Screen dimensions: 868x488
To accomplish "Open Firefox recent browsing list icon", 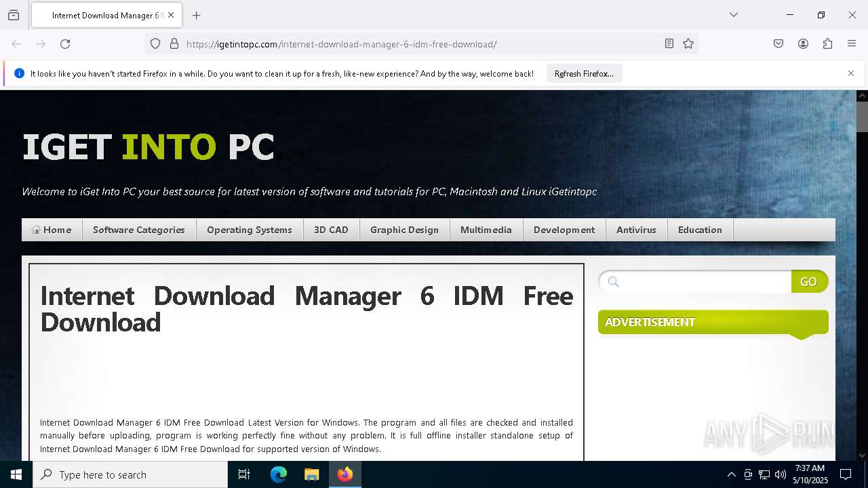I will click(x=14, y=15).
